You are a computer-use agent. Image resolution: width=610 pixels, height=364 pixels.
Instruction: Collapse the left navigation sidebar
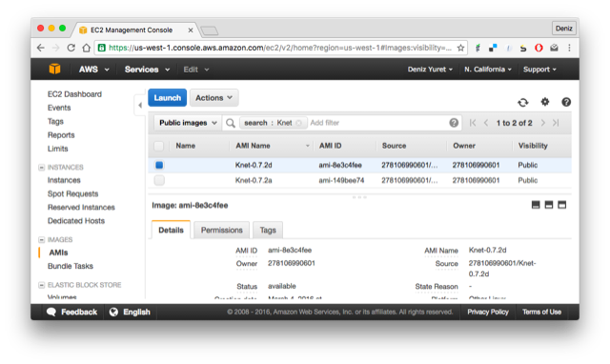coord(140,105)
